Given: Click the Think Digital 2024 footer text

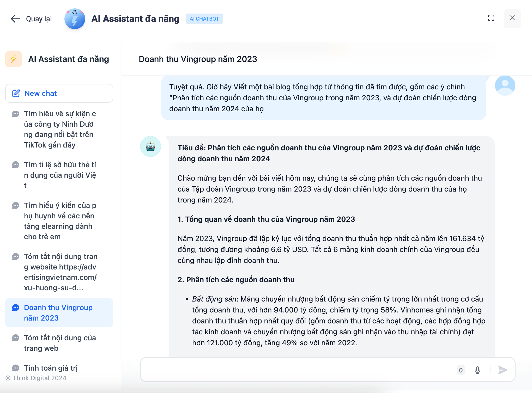Looking at the screenshot, I should (36, 378).
